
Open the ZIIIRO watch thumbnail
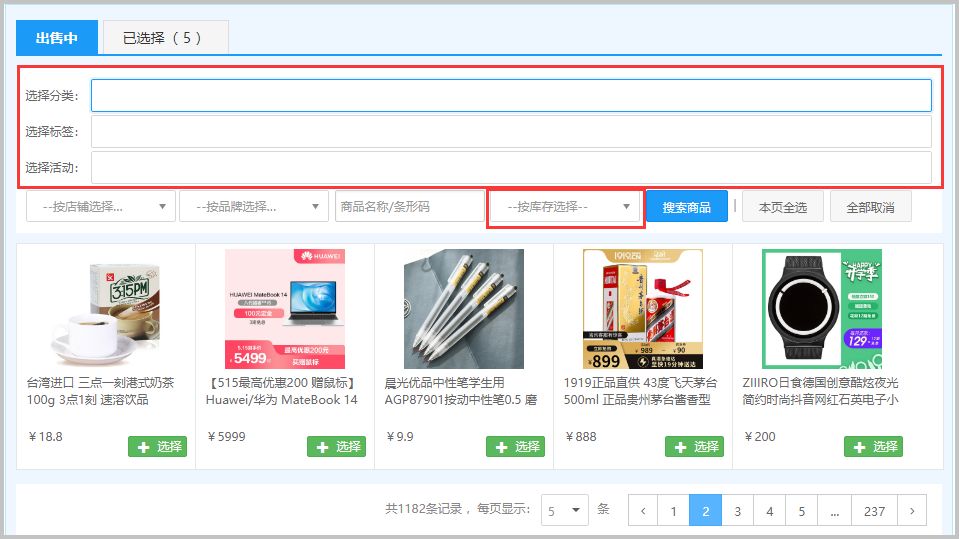(822, 309)
